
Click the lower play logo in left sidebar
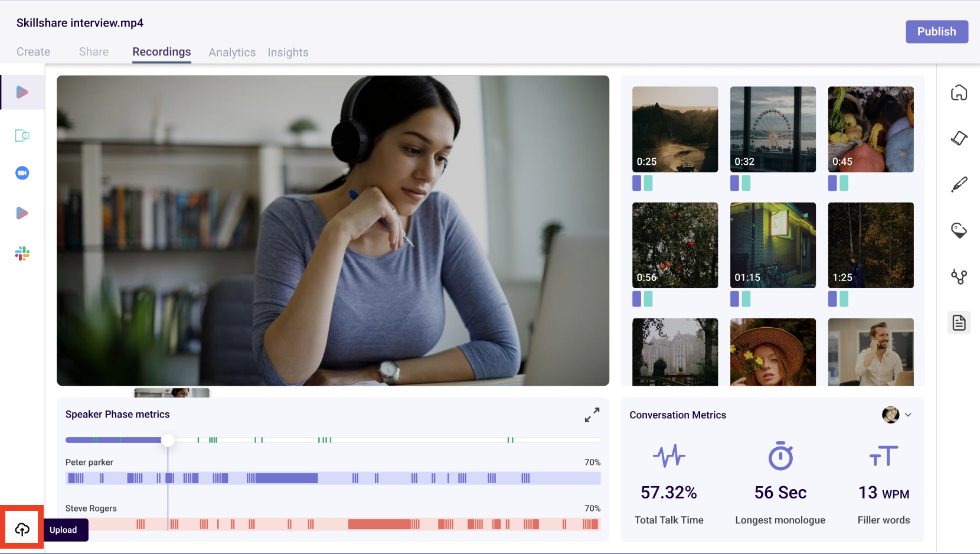point(22,213)
